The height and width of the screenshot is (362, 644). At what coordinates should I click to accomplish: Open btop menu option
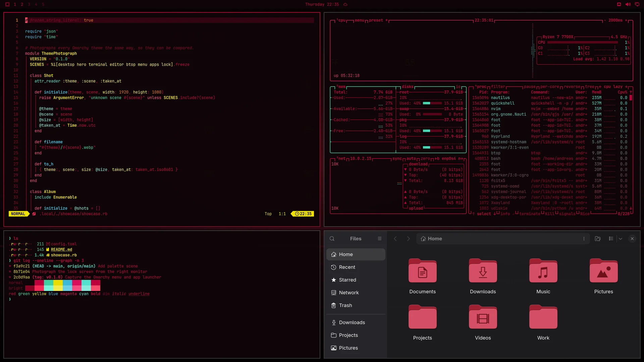(359, 20)
